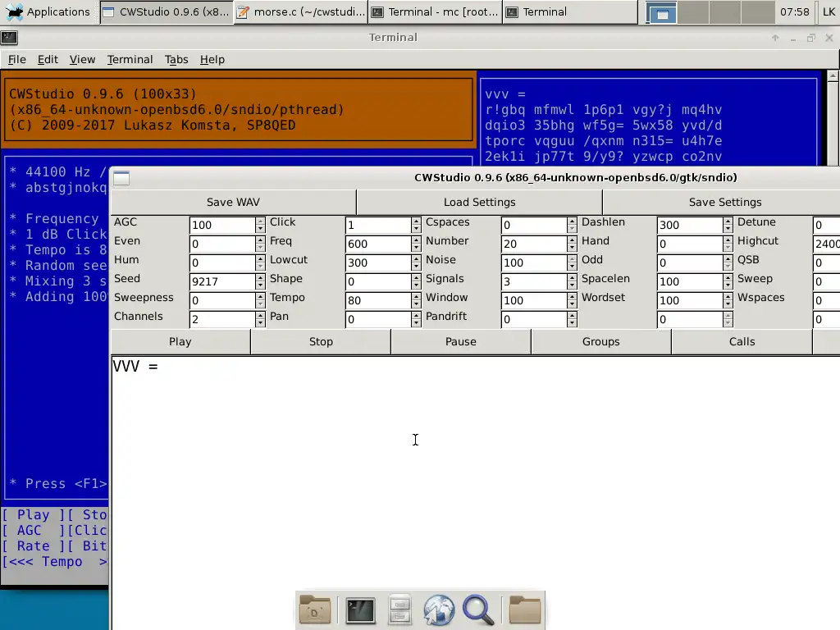
Task: Click the panel clock showing 07:58
Action: (794, 11)
